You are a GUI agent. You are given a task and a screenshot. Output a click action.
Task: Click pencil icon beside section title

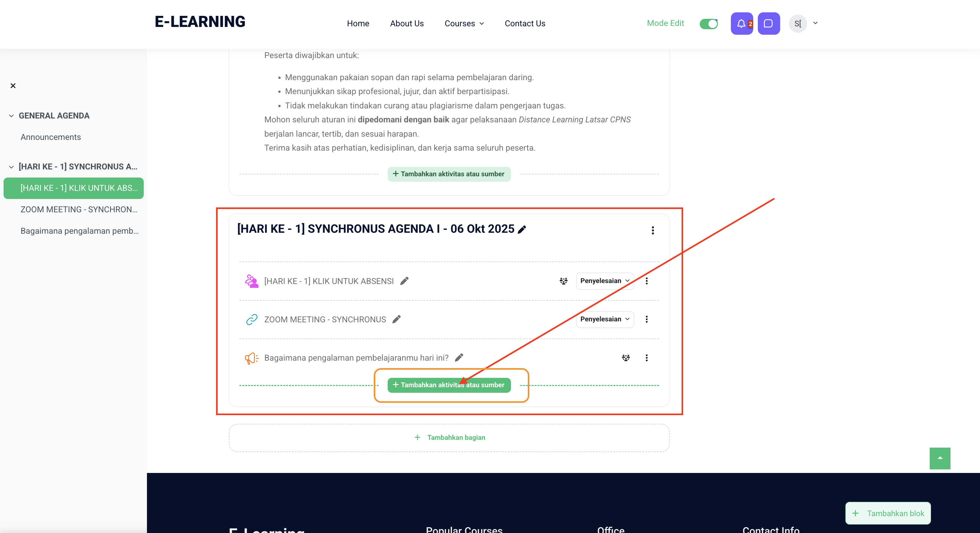[x=522, y=229]
